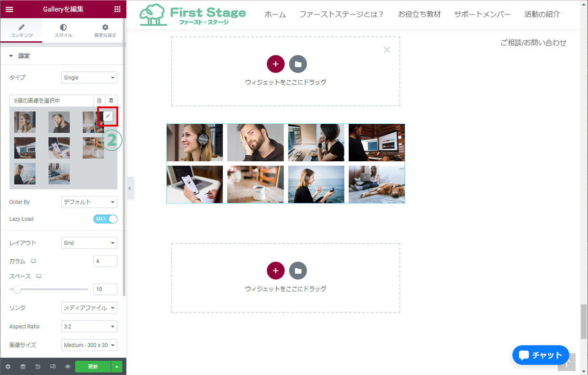Open the 高度な設定 tab
This screenshot has width=588, height=375.
coord(105,31)
